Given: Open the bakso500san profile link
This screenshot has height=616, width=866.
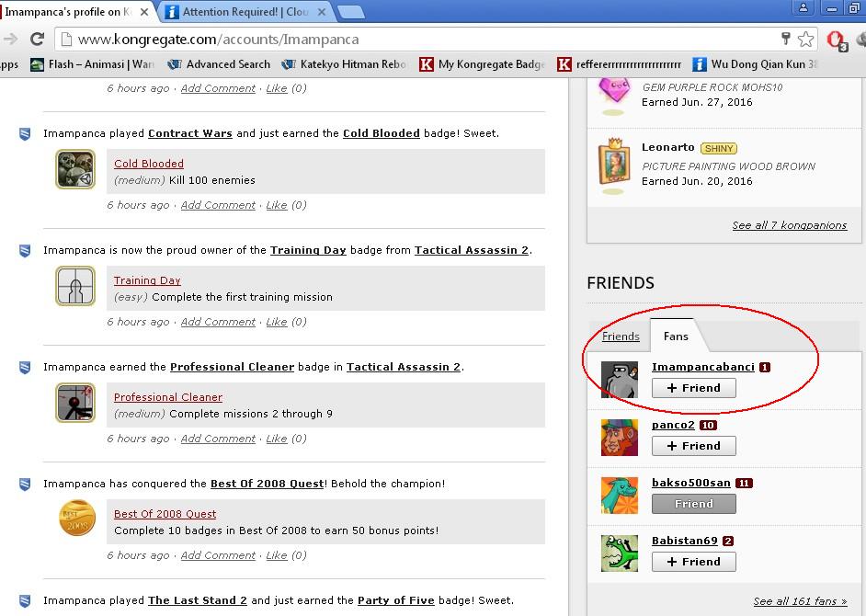Looking at the screenshot, I should (x=691, y=483).
